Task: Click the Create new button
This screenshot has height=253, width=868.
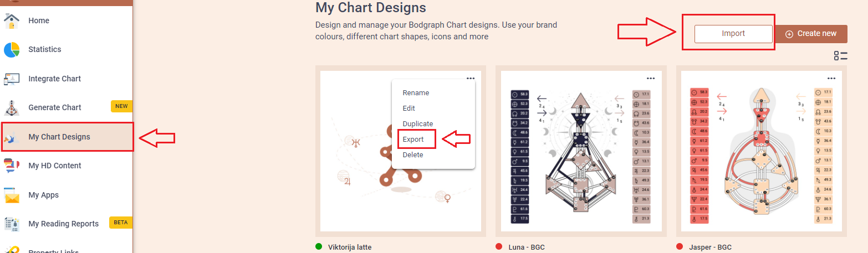Action: 811,34
